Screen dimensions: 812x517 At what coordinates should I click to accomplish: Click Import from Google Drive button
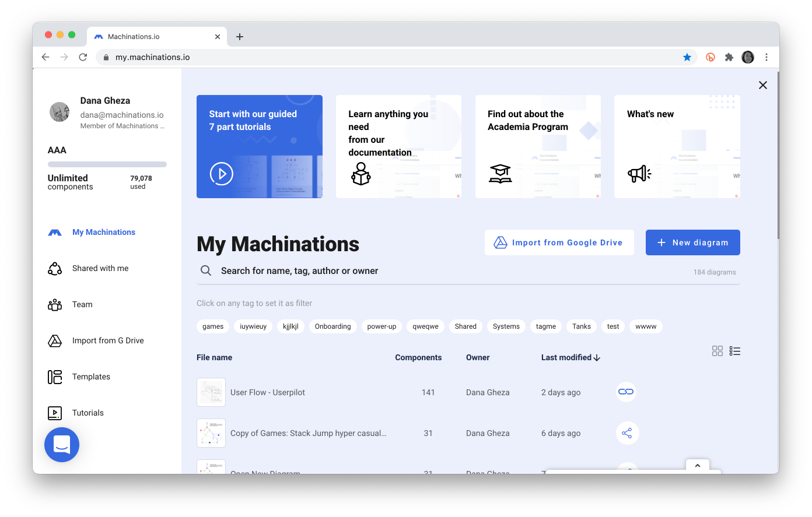tap(559, 242)
